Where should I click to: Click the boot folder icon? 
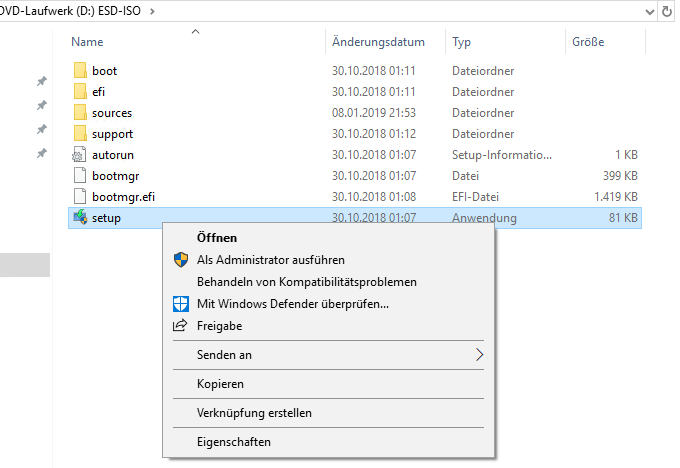pyautogui.click(x=80, y=70)
